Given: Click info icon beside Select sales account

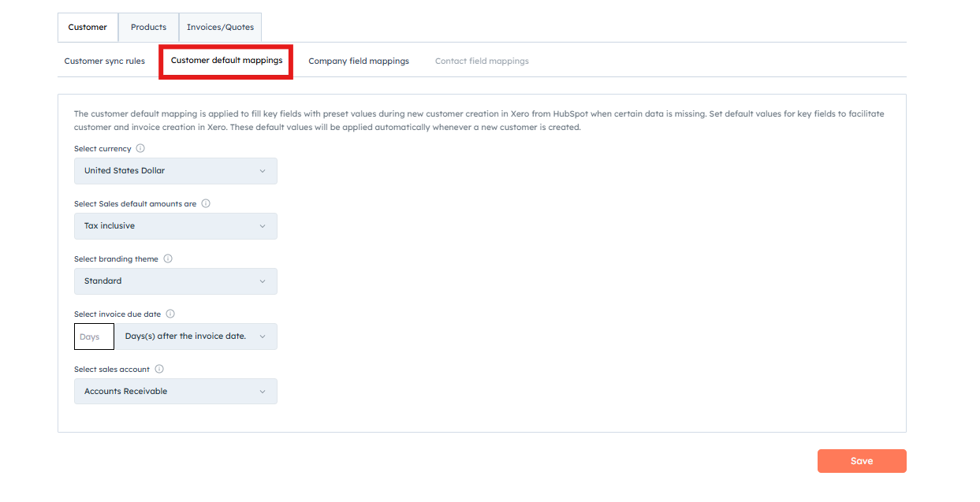Looking at the screenshot, I should [159, 369].
